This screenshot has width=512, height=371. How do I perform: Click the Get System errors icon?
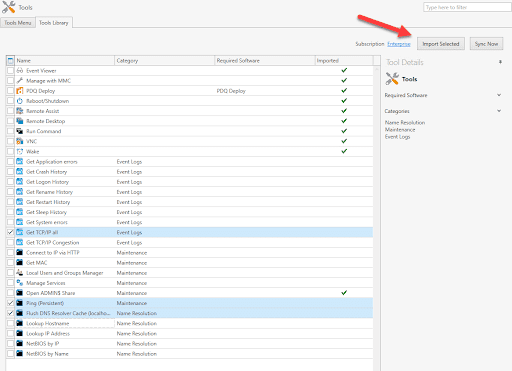(x=20, y=222)
